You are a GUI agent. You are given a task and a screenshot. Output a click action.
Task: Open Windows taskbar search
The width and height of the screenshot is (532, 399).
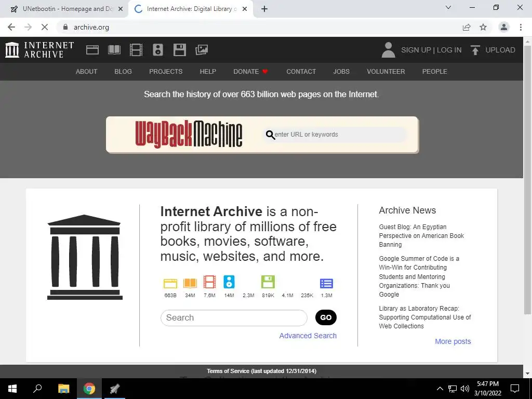37,389
